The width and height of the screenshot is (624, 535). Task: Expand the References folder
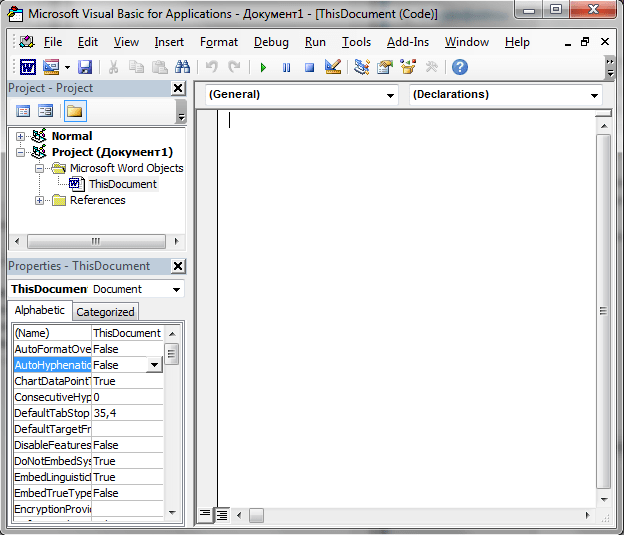39,200
